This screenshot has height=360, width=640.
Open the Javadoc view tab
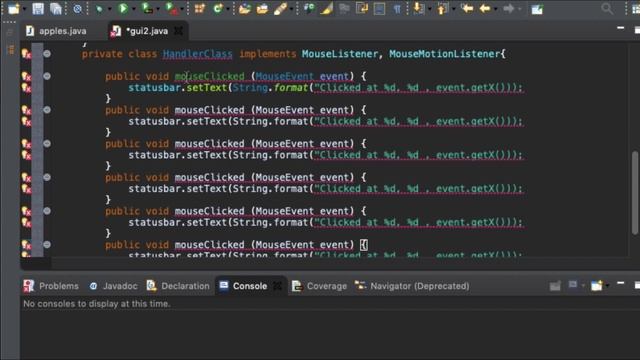click(x=113, y=286)
